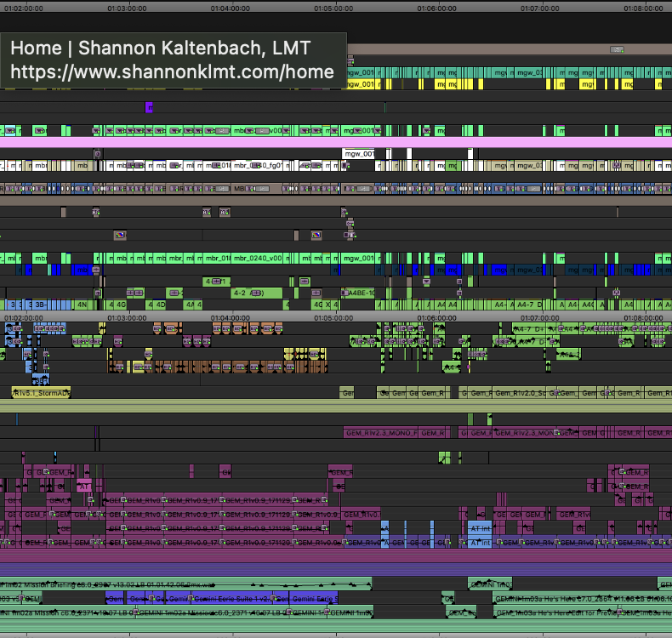Viewport: 672px width, 638px height.
Task: Open the shannonklmt.com/home URL in the tooltip
Action: click(172, 72)
